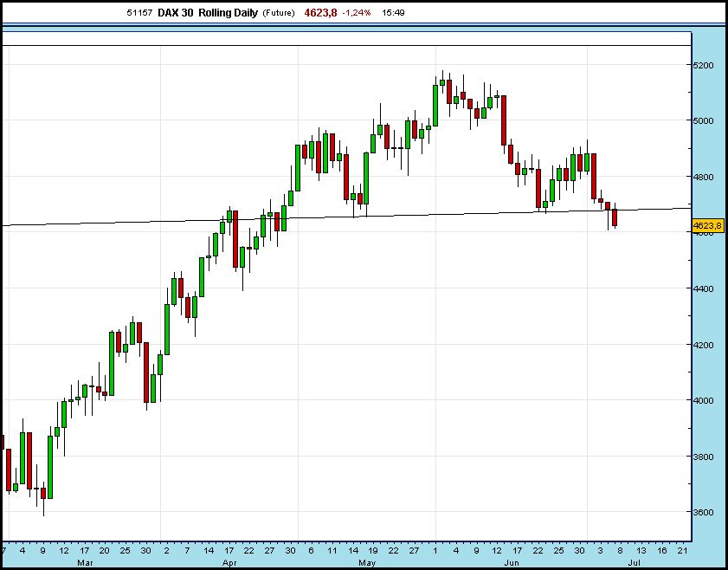Click the 3600 price axis label
This screenshot has height=570, width=728.
click(705, 513)
